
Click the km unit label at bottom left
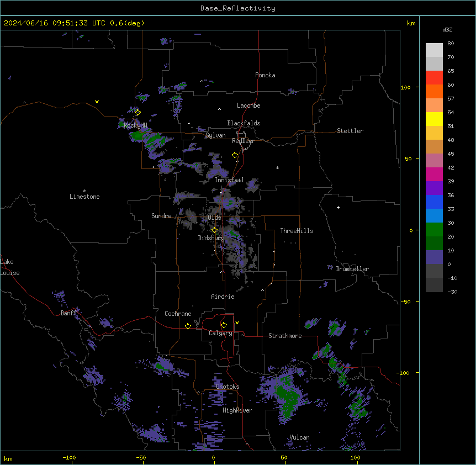pos(8,458)
